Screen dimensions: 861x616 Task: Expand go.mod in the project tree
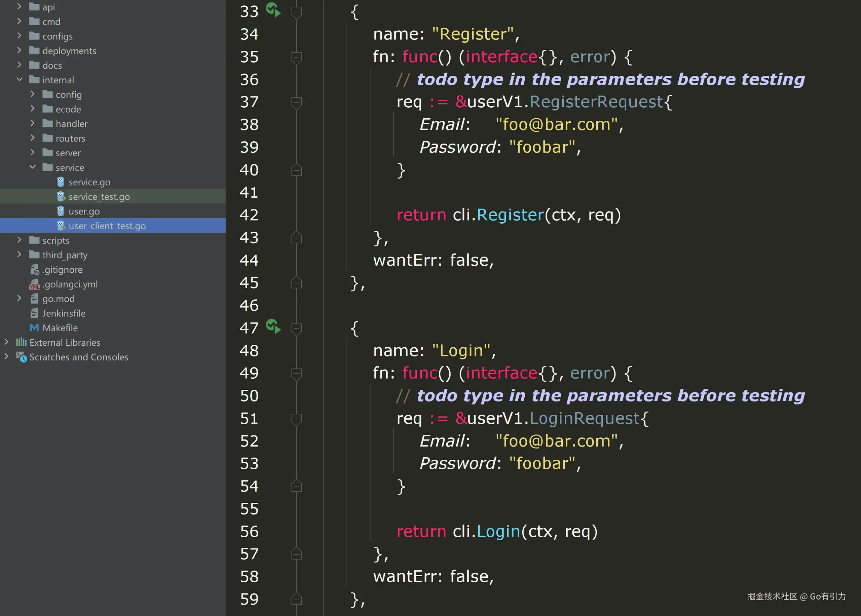pyautogui.click(x=20, y=299)
